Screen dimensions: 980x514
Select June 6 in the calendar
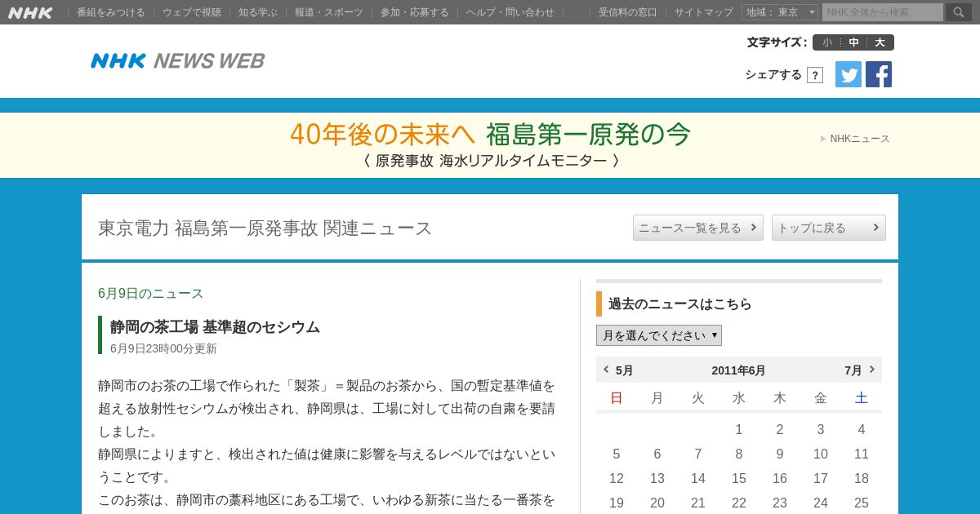pos(657,454)
